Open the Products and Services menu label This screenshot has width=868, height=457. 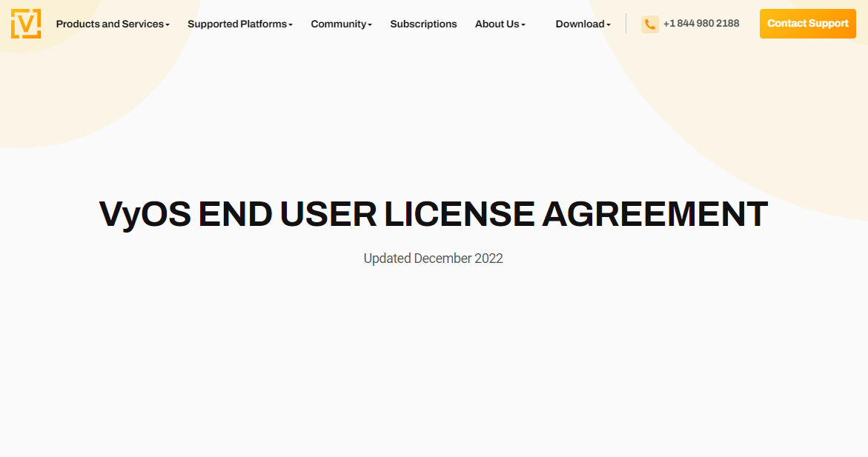click(x=110, y=24)
